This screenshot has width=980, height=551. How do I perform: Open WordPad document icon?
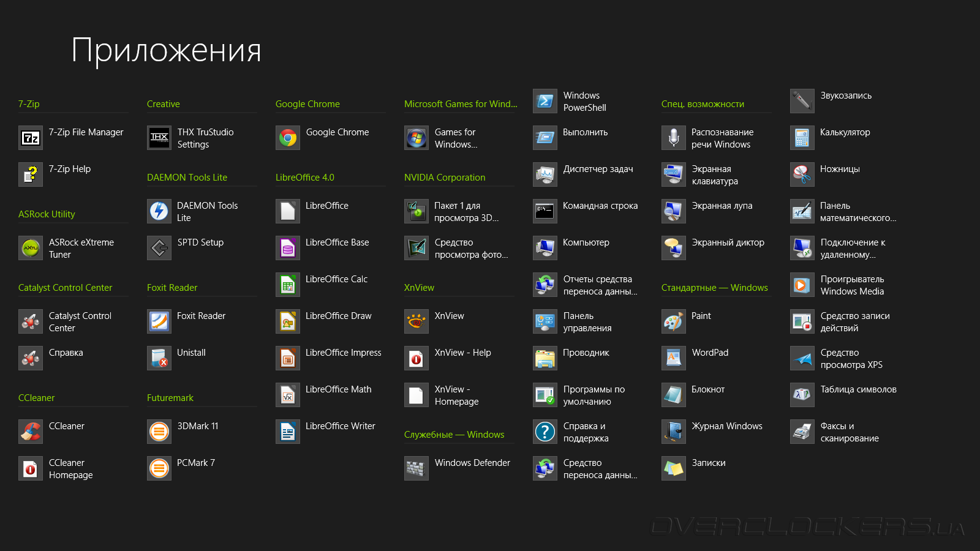(x=674, y=358)
